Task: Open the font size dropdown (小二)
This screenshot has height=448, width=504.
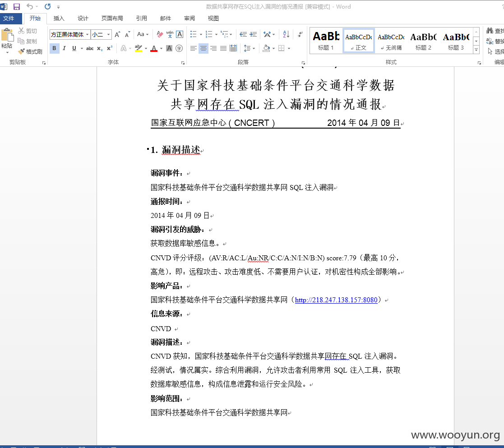Action: coord(109,34)
